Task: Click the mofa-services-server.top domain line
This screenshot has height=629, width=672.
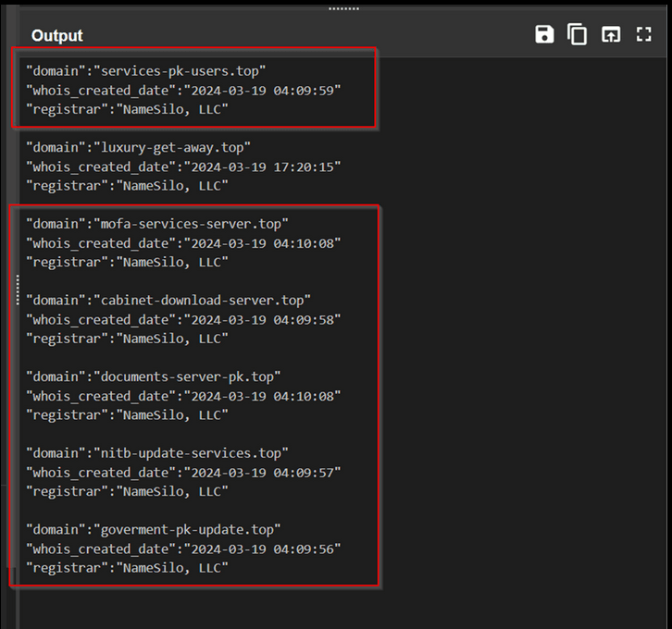Action: (157, 224)
